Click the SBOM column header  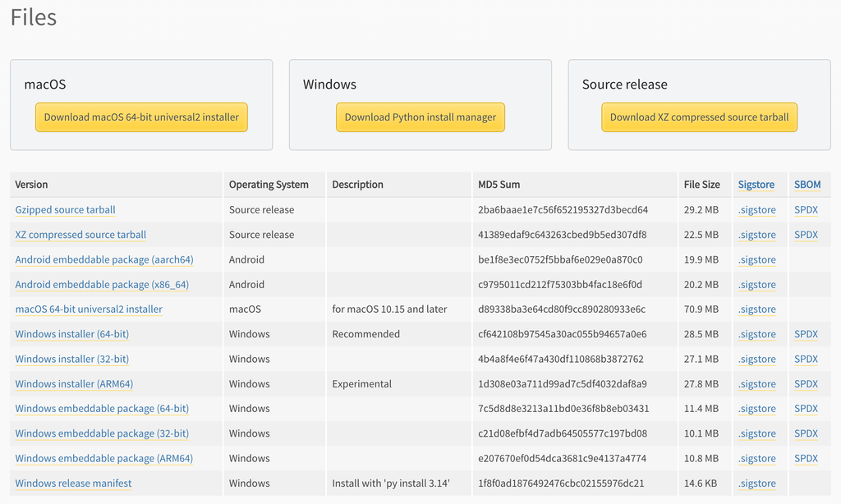[807, 184]
